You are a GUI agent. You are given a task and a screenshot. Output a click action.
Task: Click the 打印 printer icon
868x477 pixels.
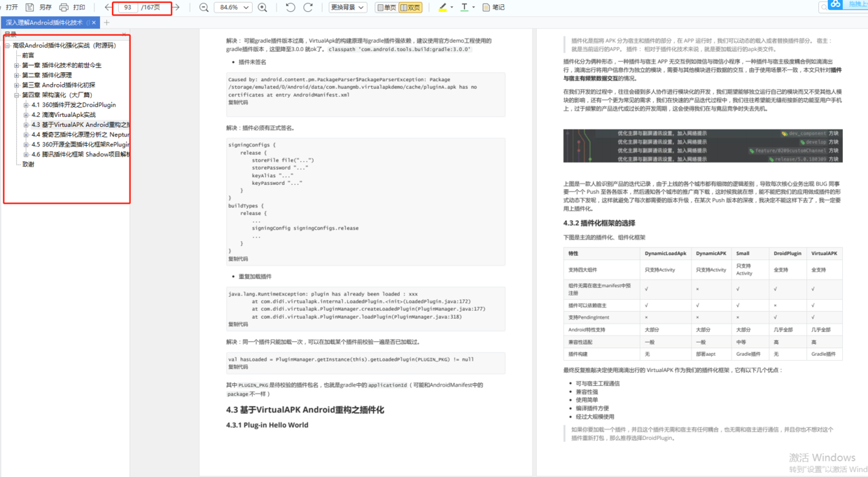tap(64, 7)
